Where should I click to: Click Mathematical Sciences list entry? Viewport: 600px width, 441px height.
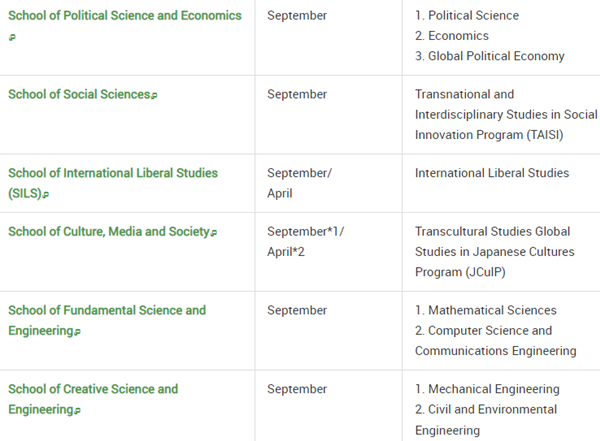pos(486,310)
